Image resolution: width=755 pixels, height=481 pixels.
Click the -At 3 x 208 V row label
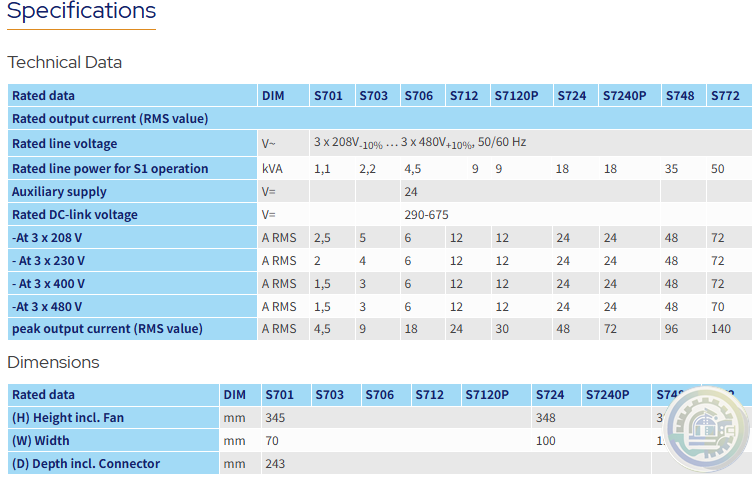(x=47, y=237)
